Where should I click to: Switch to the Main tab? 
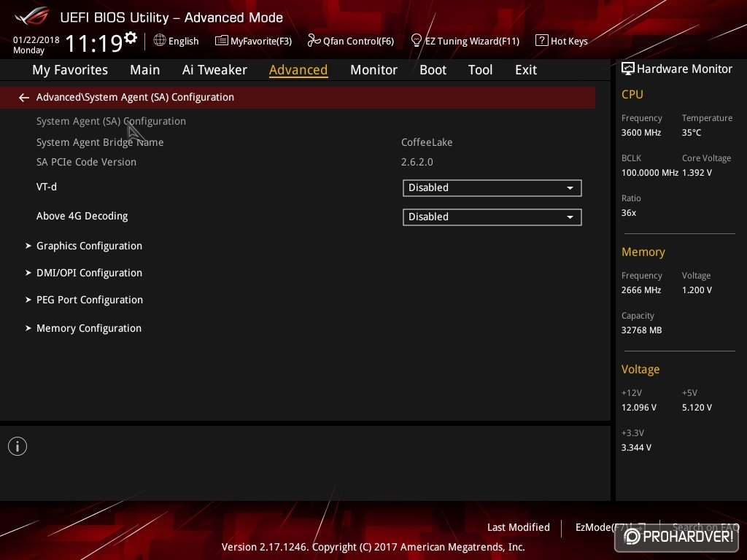tap(145, 70)
